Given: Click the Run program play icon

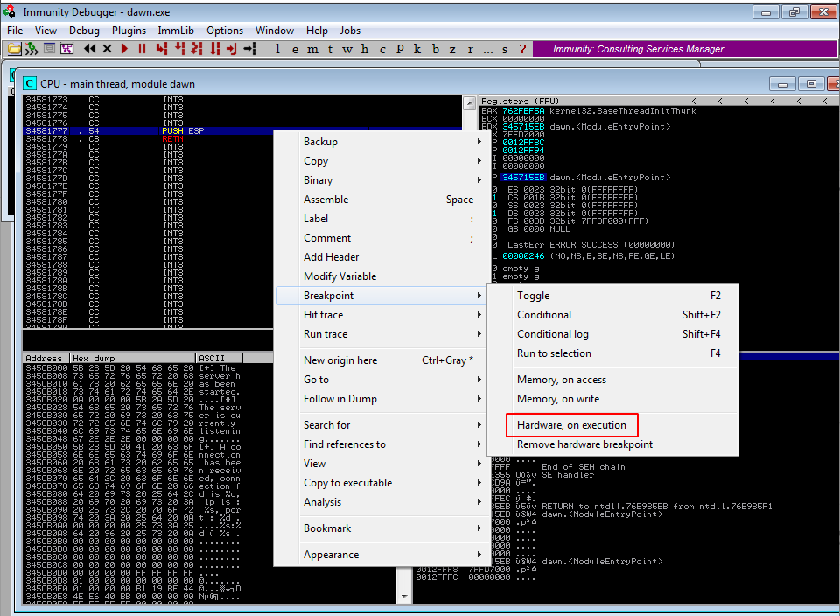Looking at the screenshot, I should tap(125, 49).
